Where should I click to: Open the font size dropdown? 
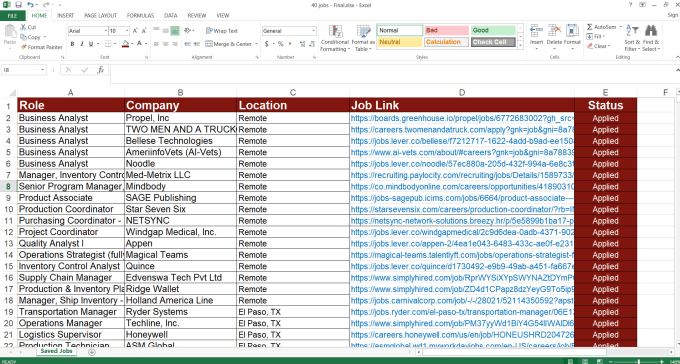coord(127,31)
